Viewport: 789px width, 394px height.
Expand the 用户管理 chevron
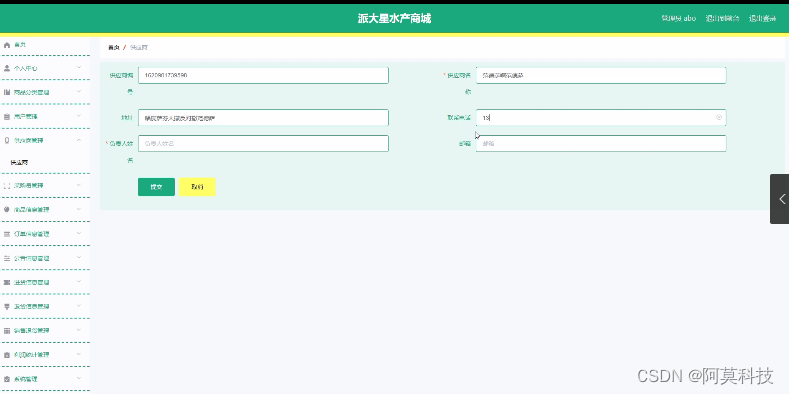(x=78, y=116)
